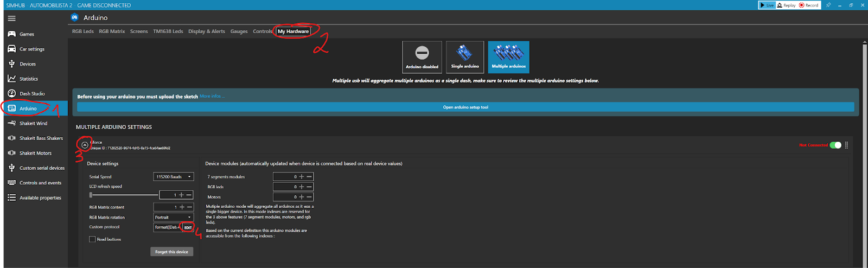The image size is (868, 268).
Task: Collapse the Gforce device panel
Action: point(85,145)
